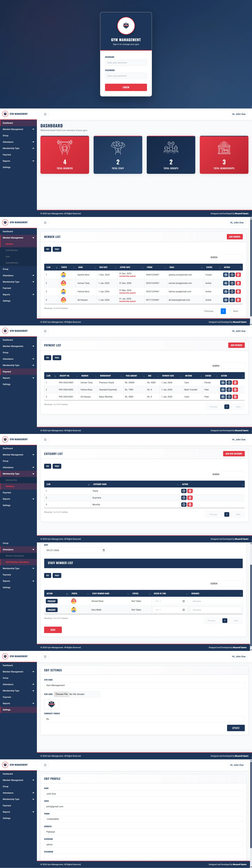Click into the Password field on the login card

126,76
